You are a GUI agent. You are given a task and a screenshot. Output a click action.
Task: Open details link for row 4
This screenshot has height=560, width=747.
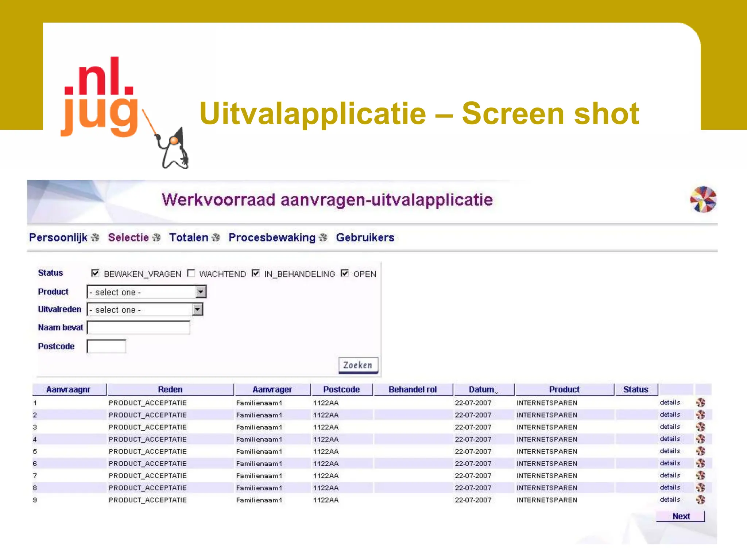tap(670, 439)
